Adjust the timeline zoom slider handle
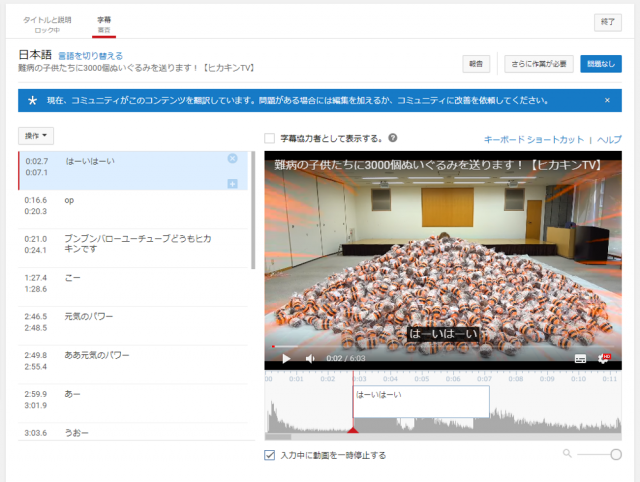The width and height of the screenshot is (640, 482). click(616, 454)
